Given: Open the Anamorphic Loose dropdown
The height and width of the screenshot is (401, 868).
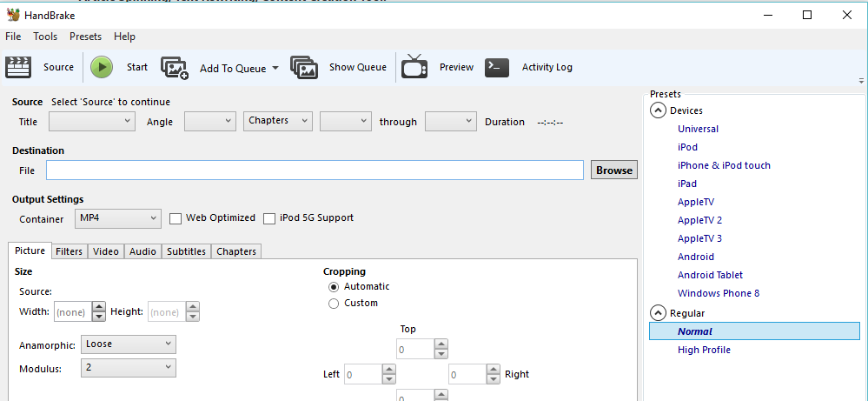Looking at the screenshot, I should pos(129,344).
